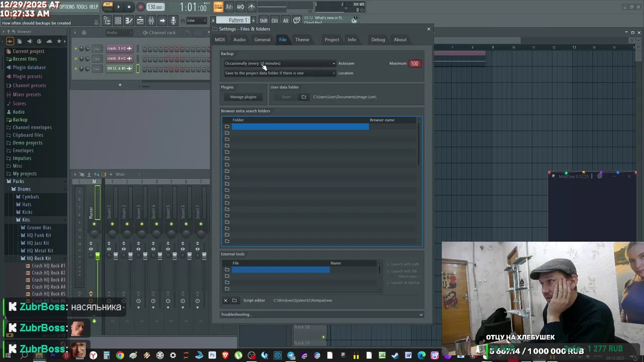Click the user data folder browse icon
The height and width of the screenshot is (362, 644).
click(303, 97)
